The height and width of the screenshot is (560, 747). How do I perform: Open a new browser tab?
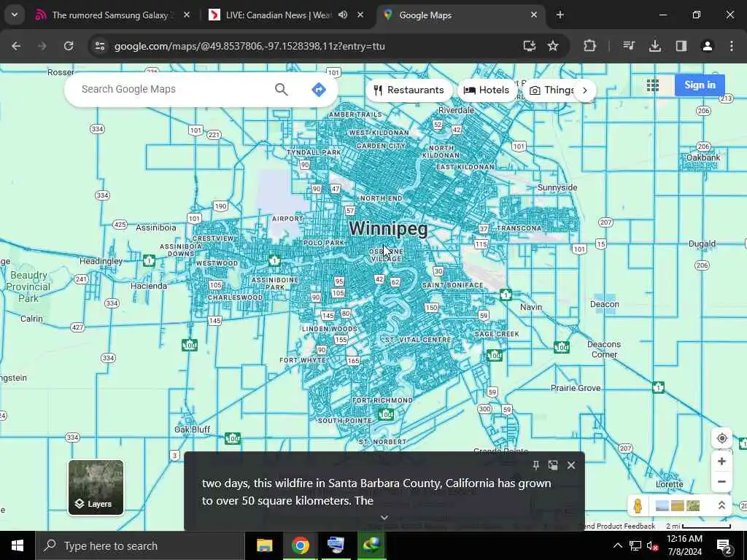tap(560, 15)
